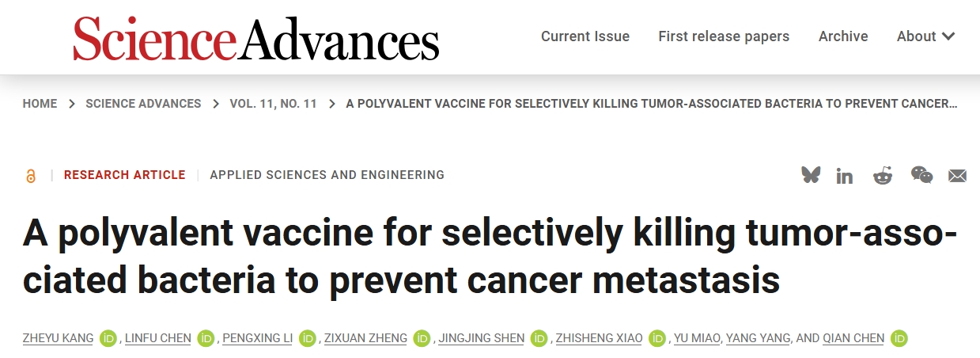Open author Pengxing Li's name link
The width and height of the screenshot is (980, 358).
(x=258, y=338)
